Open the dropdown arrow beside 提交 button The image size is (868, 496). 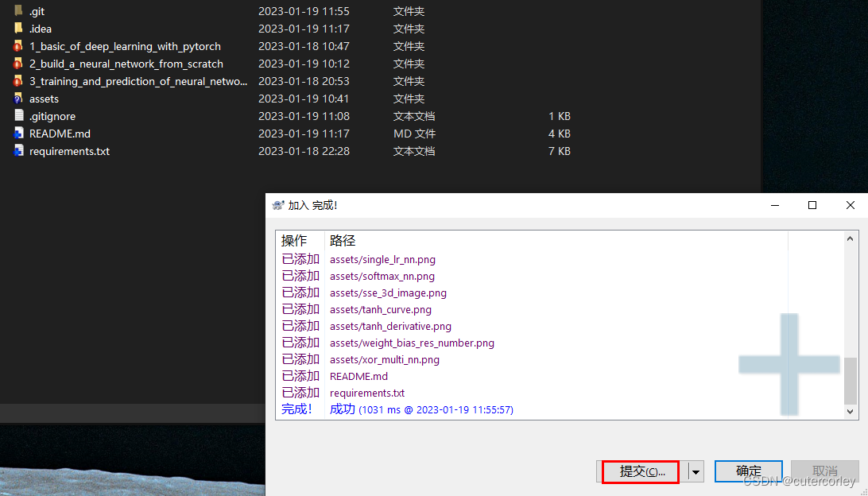pos(696,471)
